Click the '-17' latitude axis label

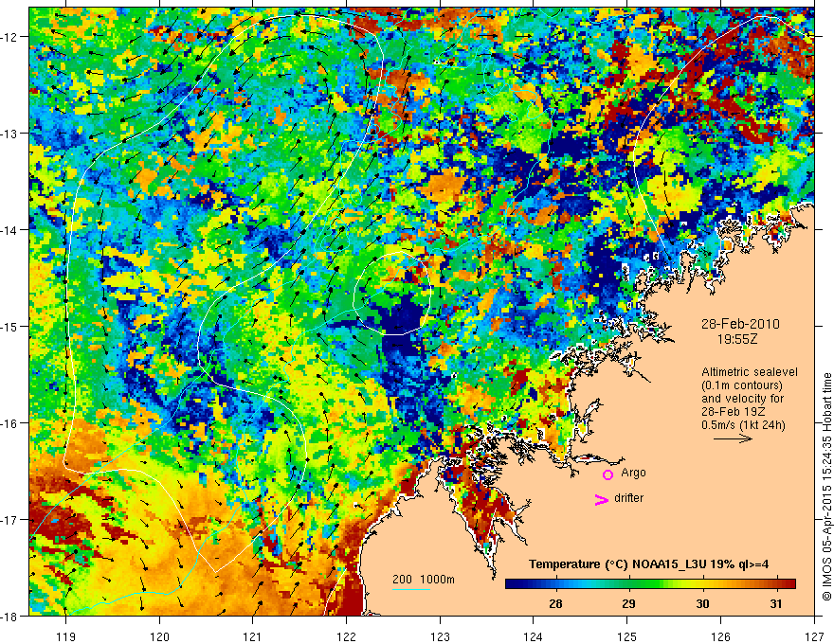[10, 520]
